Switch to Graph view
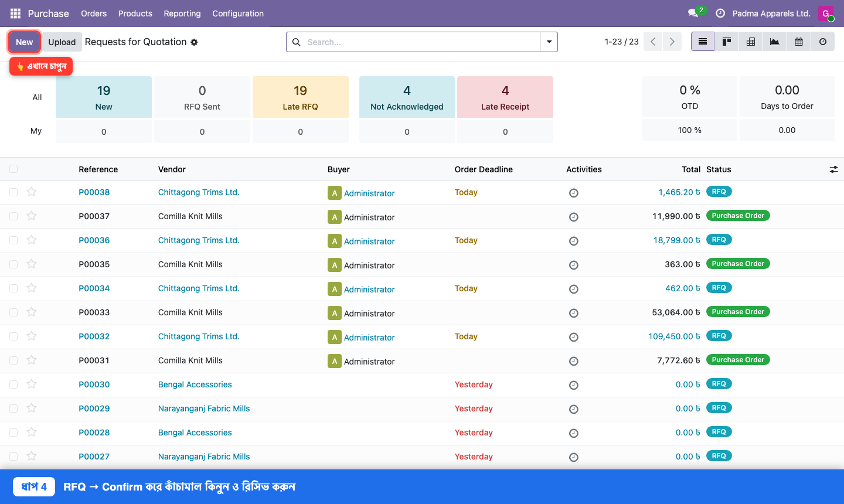The width and height of the screenshot is (844, 504). pos(775,42)
